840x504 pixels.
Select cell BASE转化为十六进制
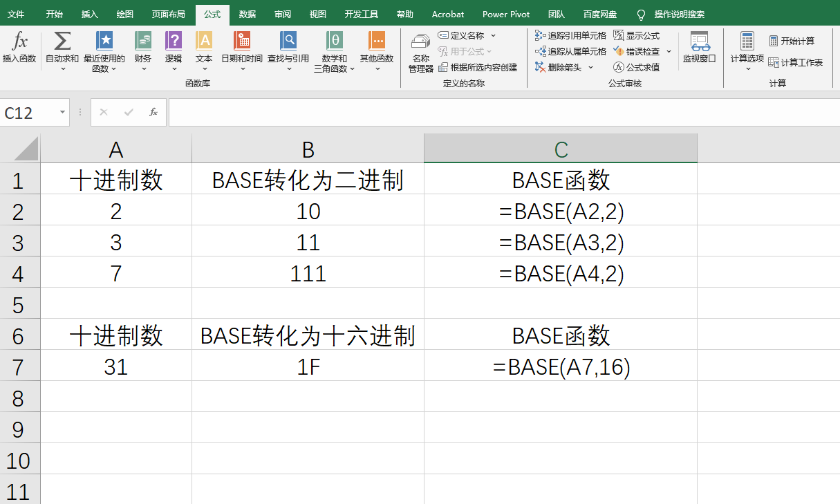[308, 335]
